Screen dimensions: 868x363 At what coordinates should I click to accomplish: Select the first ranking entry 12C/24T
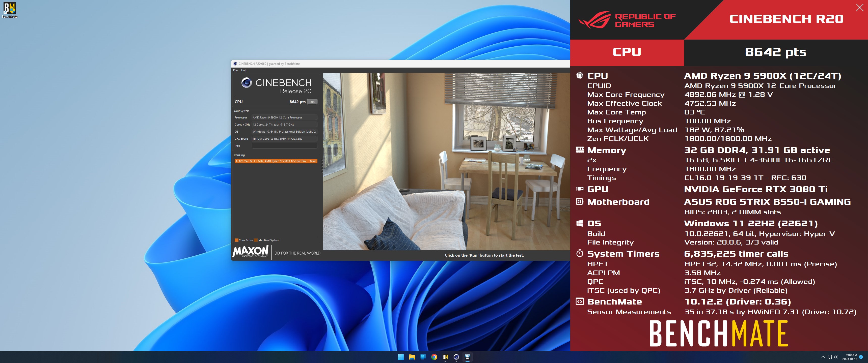pyautogui.click(x=276, y=161)
